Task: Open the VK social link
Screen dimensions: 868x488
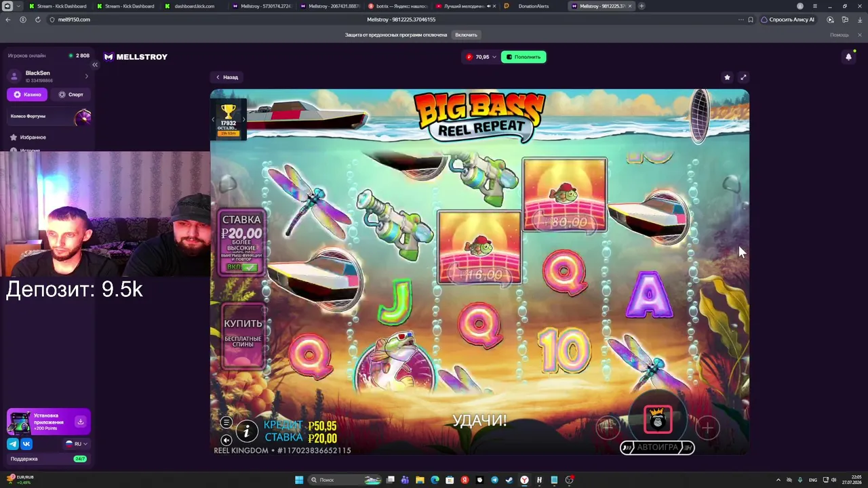Action: [26, 444]
